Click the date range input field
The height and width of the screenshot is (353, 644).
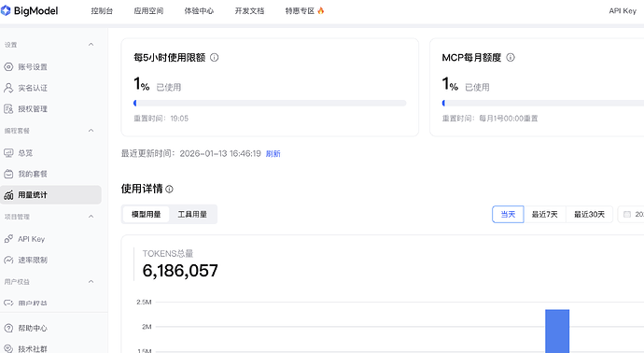click(x=631, y=214)
